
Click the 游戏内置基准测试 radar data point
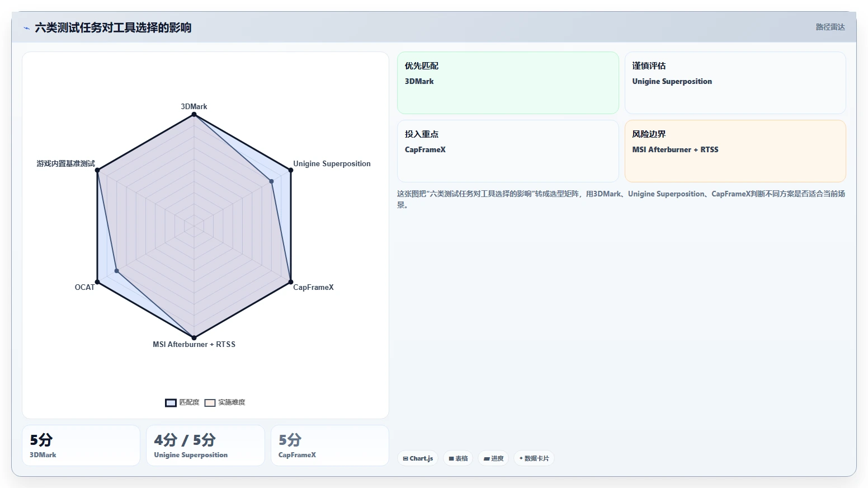click(97, 170)
